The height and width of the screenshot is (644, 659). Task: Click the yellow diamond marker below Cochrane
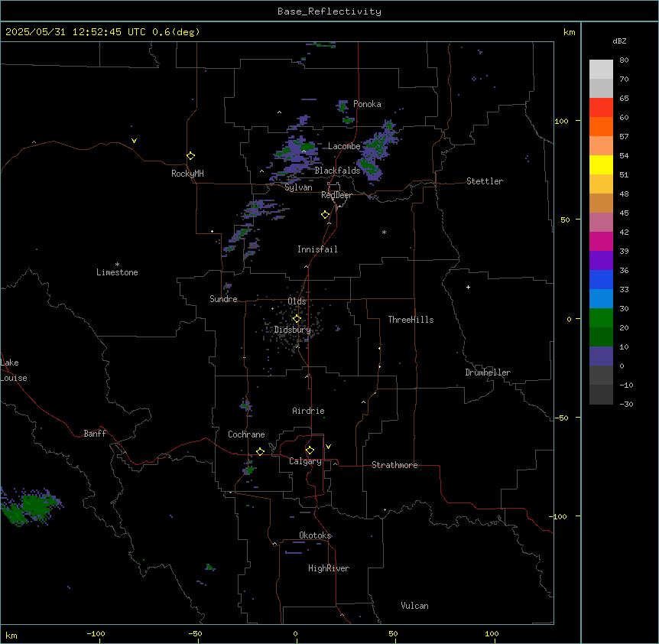(260, 451)
